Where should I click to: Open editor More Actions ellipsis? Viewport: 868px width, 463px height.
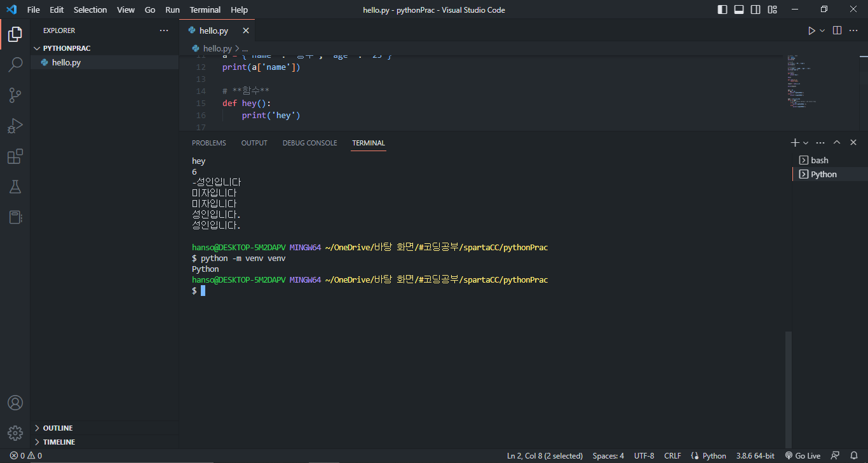point(853,30)
